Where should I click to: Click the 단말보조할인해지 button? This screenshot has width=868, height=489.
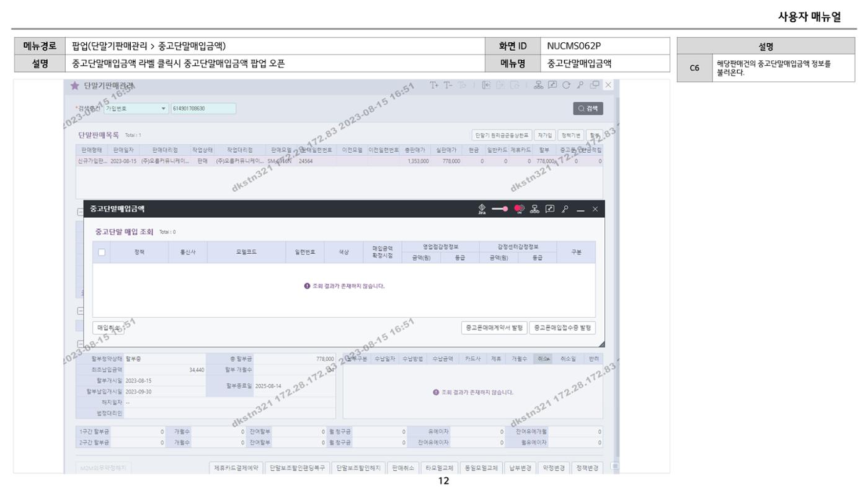pos(358,467)
